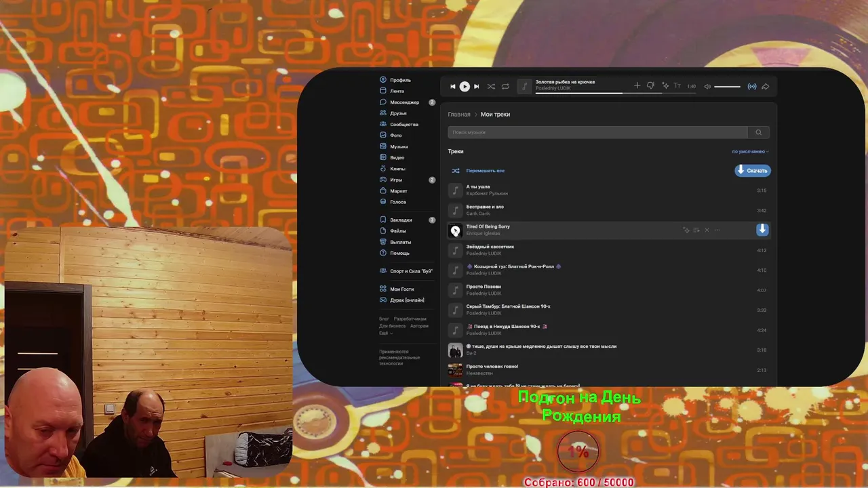
Task: Click the Разработчикам footer link
Action: (x=410, y=319)
